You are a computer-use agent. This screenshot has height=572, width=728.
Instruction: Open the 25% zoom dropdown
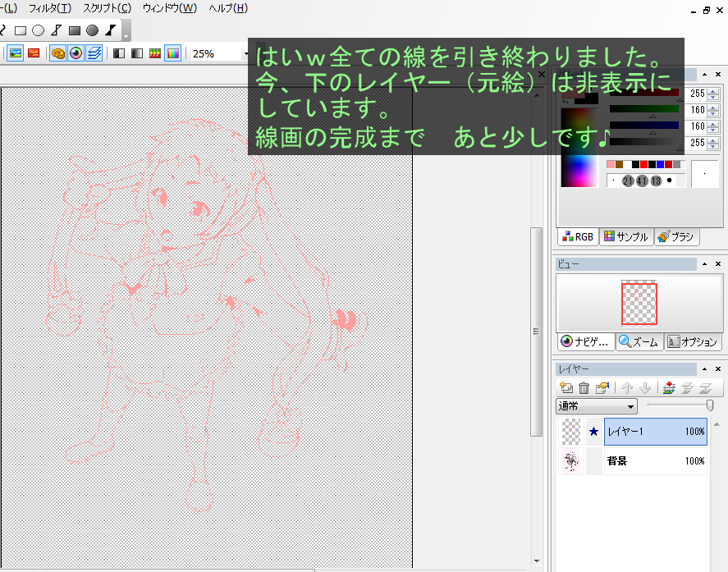[245, 53]
